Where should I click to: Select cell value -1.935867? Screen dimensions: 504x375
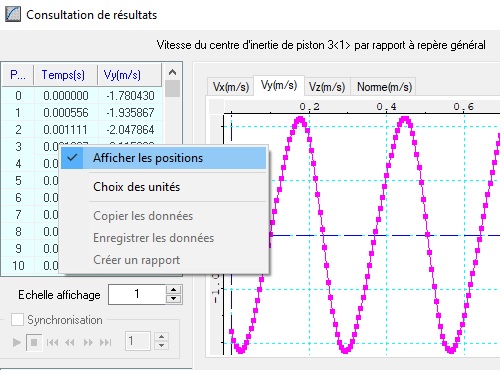[x=130, y=113]
